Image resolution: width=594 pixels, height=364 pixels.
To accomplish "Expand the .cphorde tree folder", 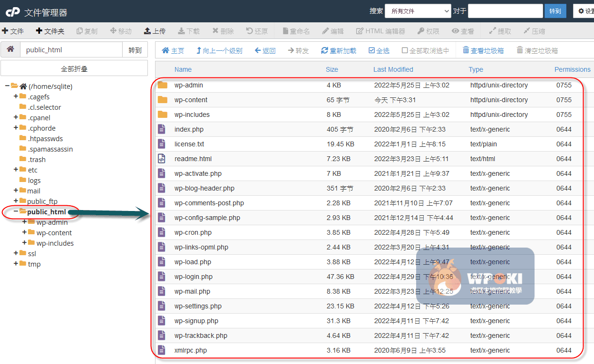I will pyautogui.click(x=16, y=128).
